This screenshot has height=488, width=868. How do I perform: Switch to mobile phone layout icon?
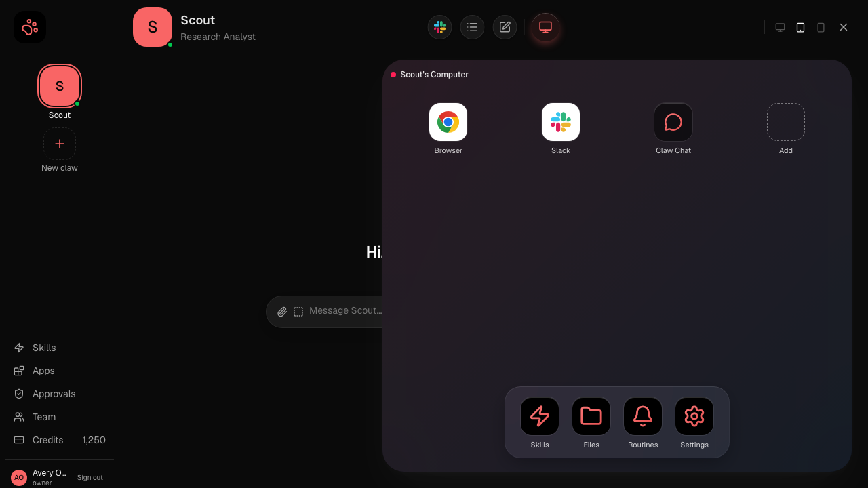tap(821, 27)
